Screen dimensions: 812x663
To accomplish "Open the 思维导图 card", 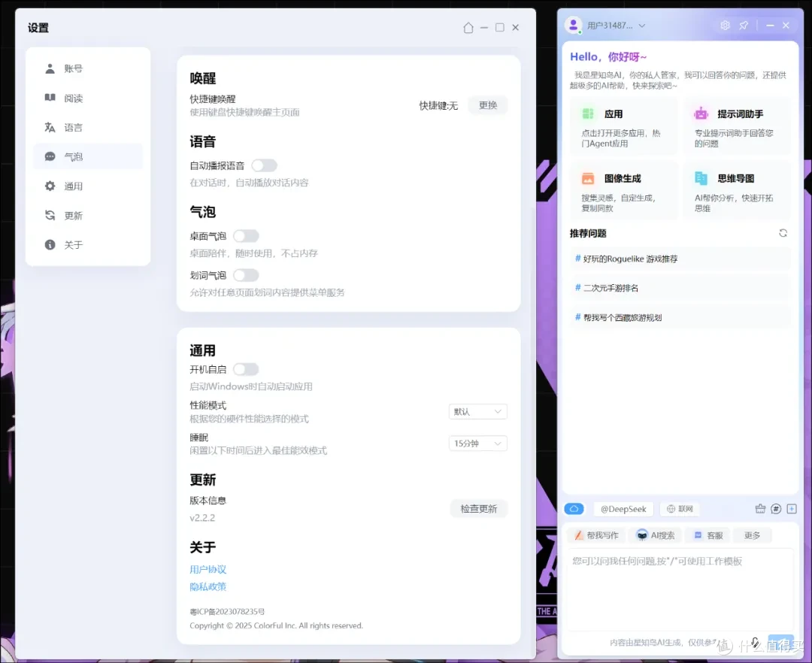I will click(x=737, y=190).
